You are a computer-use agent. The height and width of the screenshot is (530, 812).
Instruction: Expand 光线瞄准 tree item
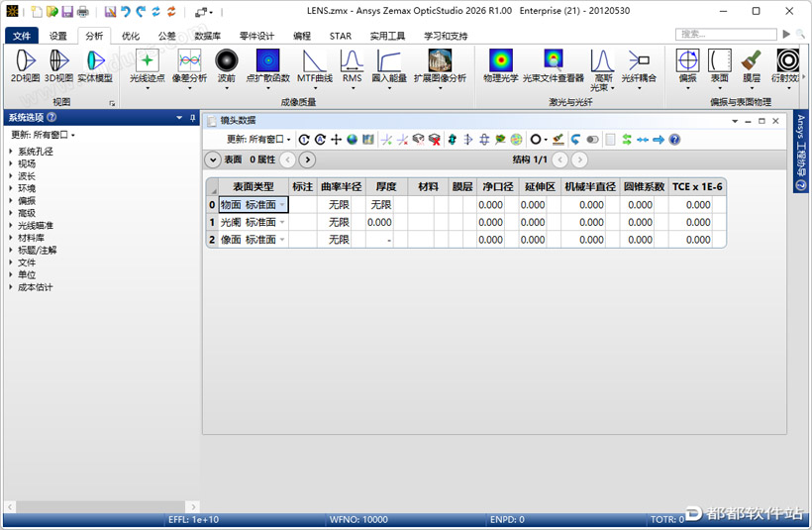coord(10,225)
